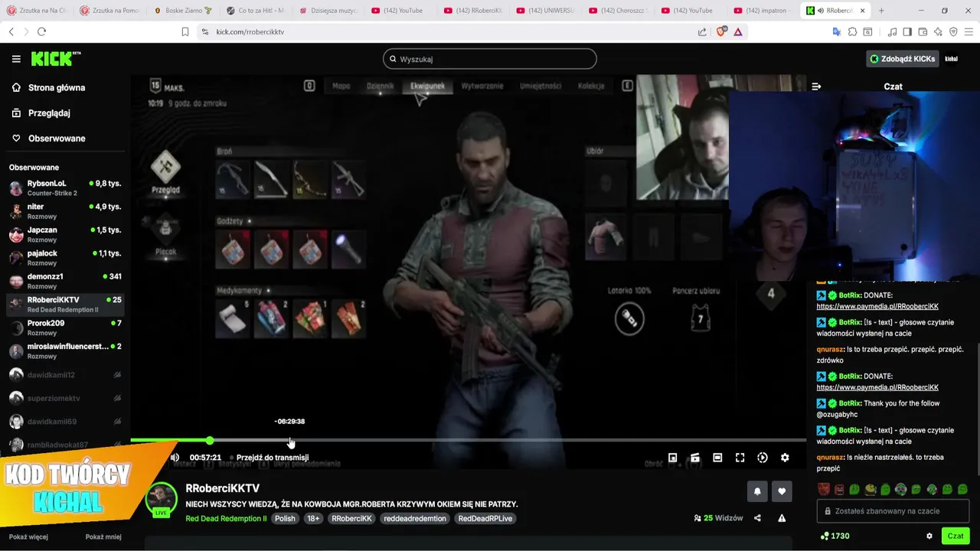
Task: Switch to the Boskie Ziarno browser tab
Action: 182,11
